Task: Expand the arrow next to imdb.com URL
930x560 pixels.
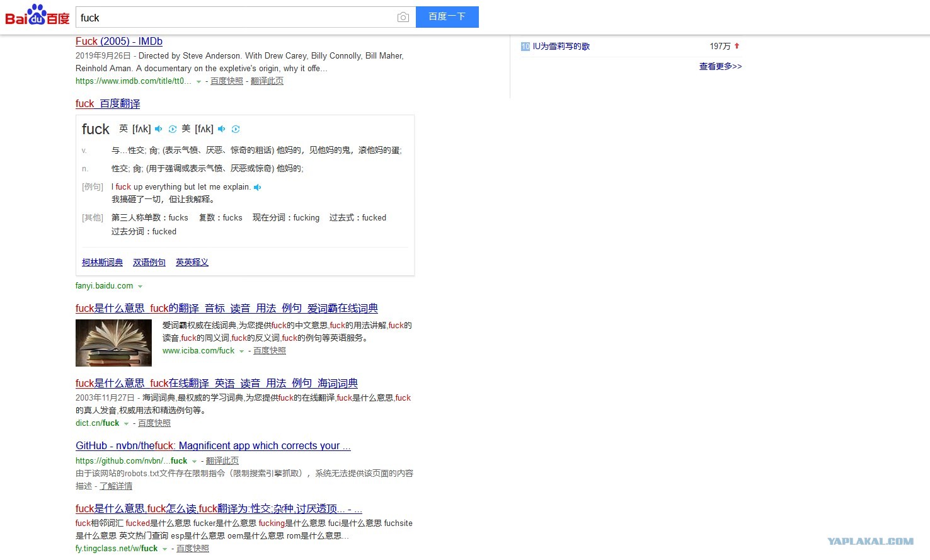Action: (198, 82)
